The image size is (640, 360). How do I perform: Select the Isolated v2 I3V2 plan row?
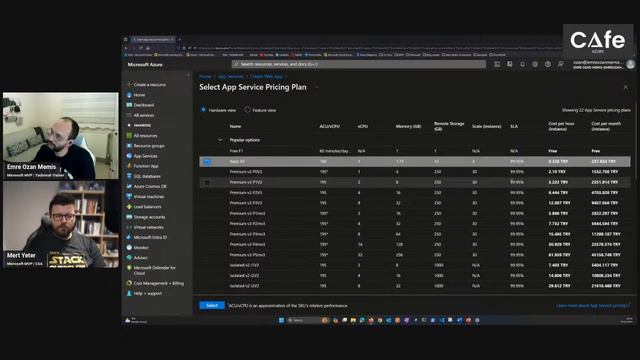[x=415, y=286]
